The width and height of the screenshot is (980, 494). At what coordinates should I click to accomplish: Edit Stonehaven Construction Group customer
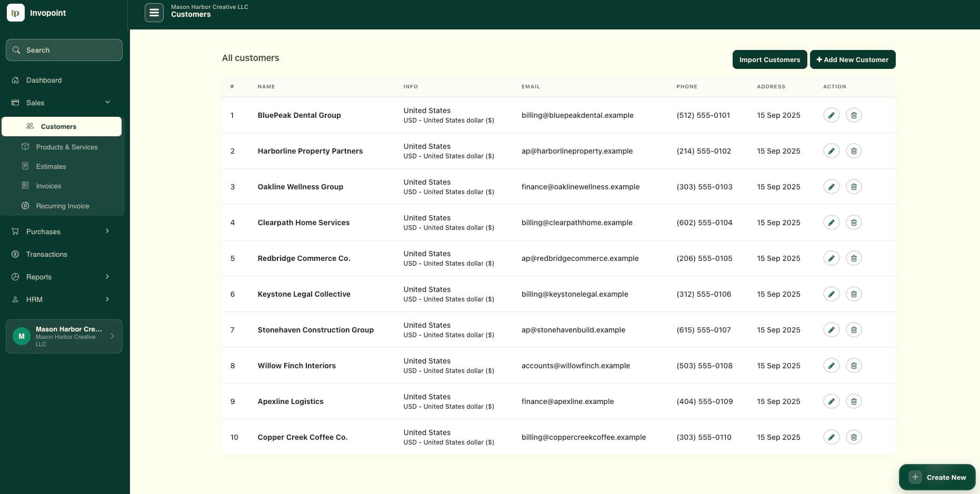click(x=831, y=330)
